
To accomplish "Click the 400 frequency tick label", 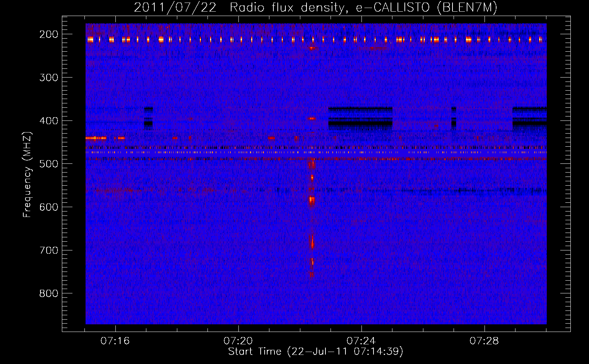I will click(x=49, y=121).
